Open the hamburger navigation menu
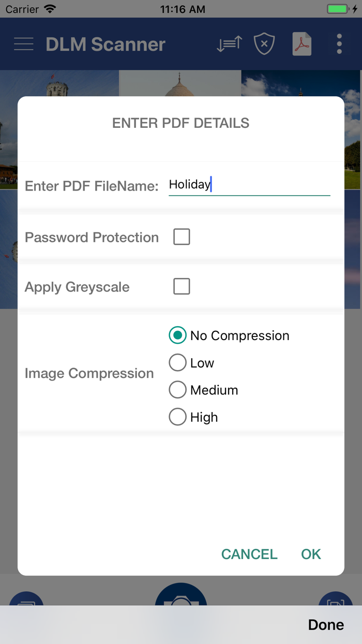362x644 pixels. coord(23,44)
